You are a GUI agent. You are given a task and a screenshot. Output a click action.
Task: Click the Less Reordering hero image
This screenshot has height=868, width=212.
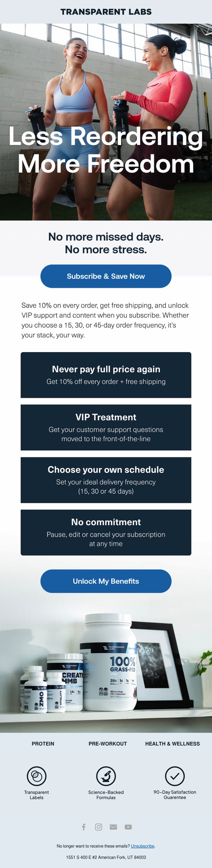[106, 122]
